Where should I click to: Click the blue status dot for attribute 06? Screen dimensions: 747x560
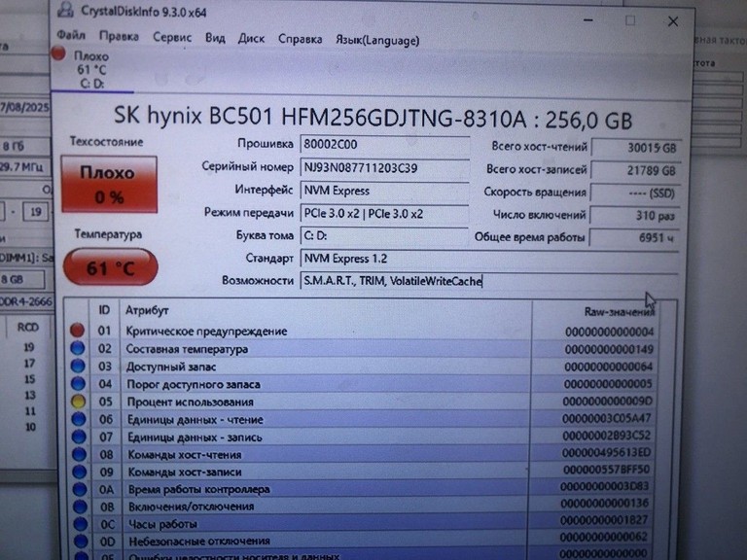click(79, 419)
